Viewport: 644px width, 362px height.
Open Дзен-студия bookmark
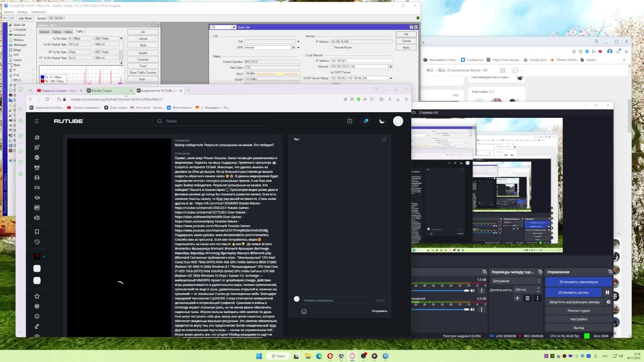(x=116, y=108)
